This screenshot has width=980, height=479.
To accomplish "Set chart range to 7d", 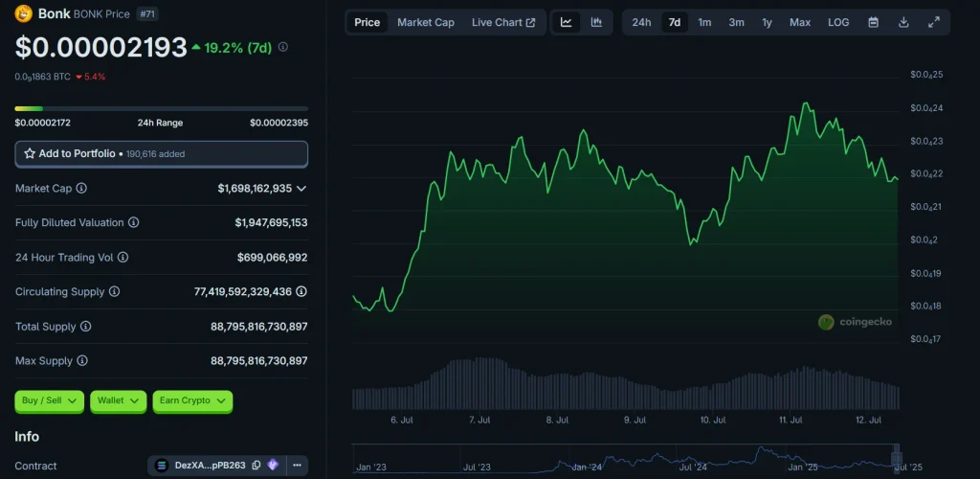I will pos(675,22).
